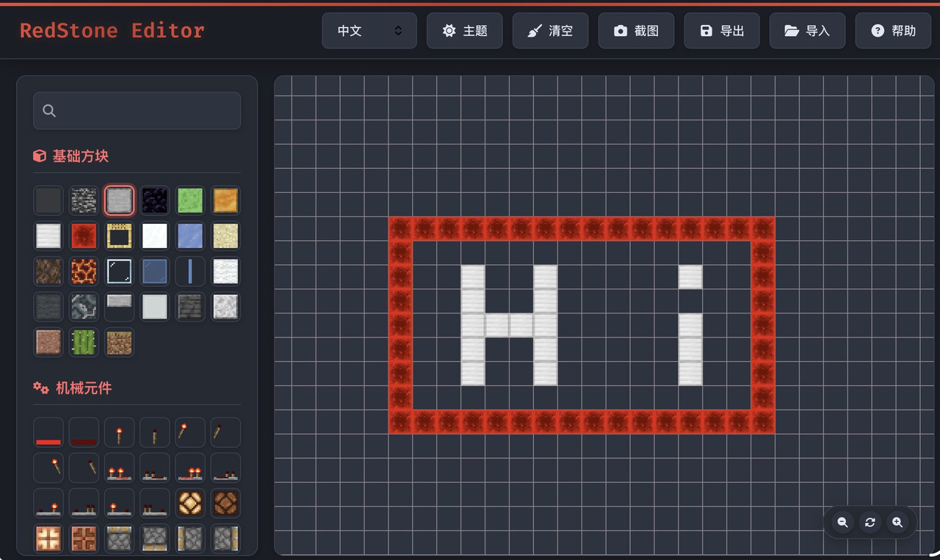The height and width of the screenshot is (560, 940).
Task: Click the 导出 export button
Action: pyautogui.click(x=721, y=30)
